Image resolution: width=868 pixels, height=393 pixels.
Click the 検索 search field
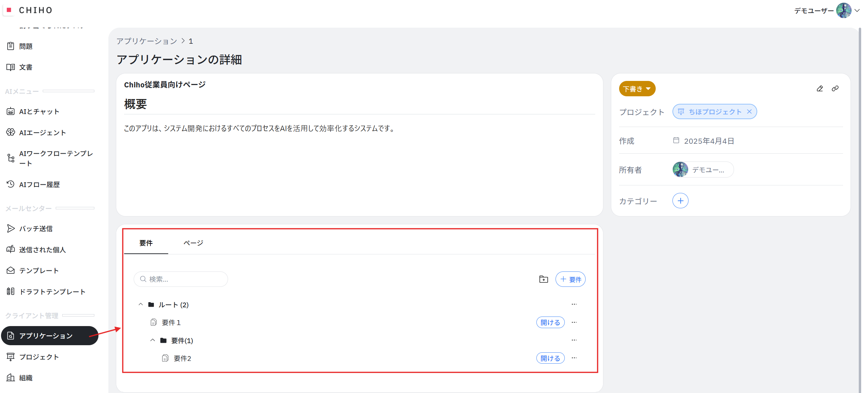point(185,279)
